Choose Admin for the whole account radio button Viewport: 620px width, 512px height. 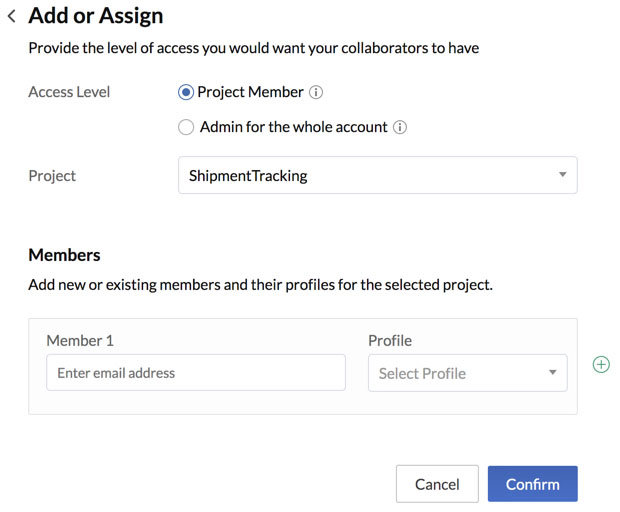point(186,127)
